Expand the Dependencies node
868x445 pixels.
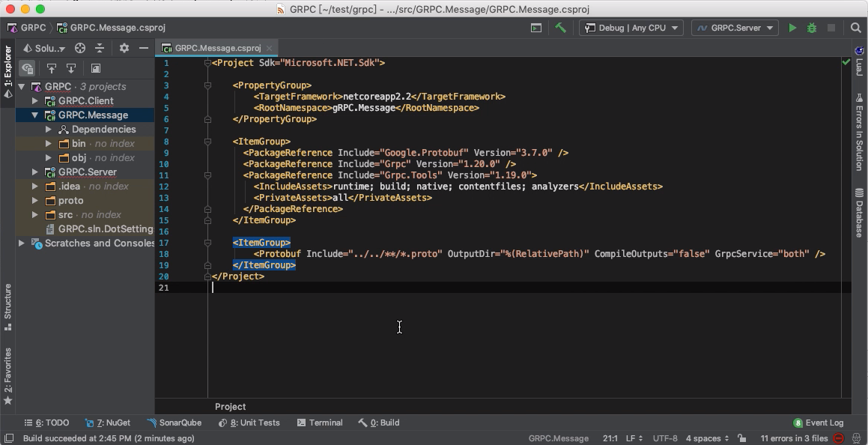(49, 129)
